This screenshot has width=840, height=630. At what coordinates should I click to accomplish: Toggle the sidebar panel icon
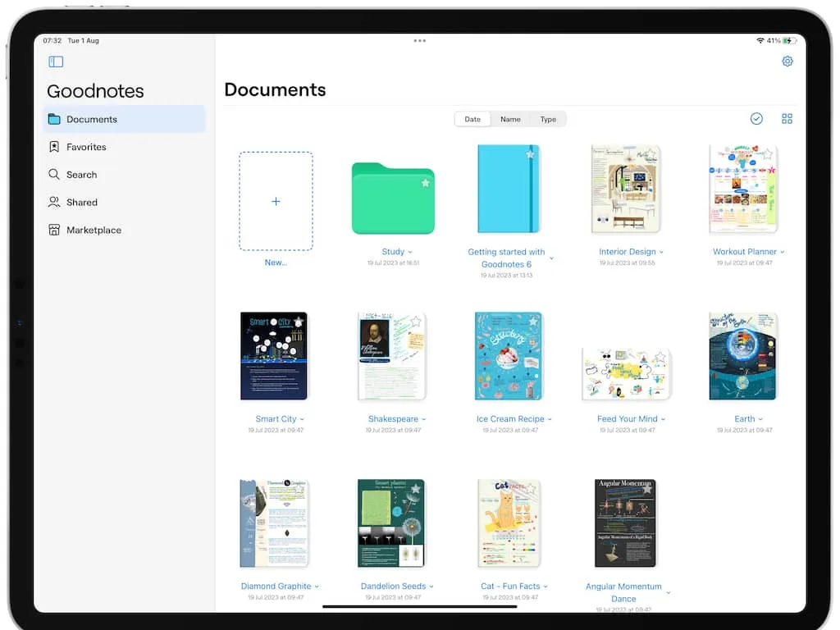56,62
